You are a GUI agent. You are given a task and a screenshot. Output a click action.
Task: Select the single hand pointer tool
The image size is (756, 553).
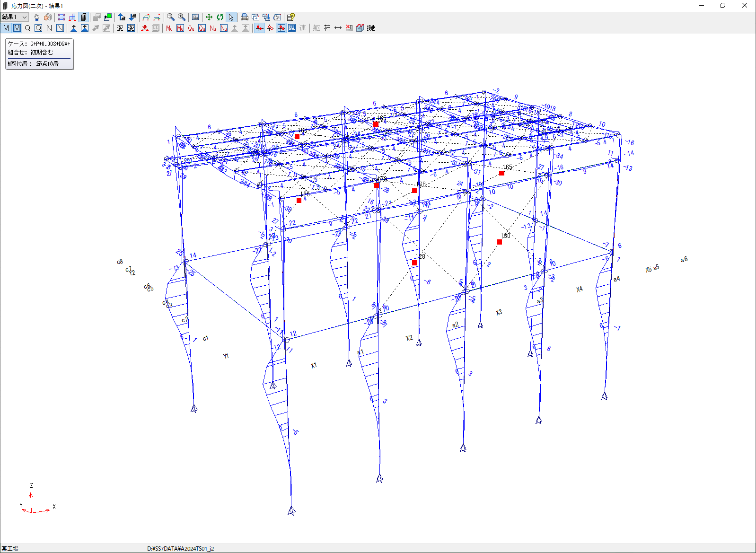pos(36,17)
